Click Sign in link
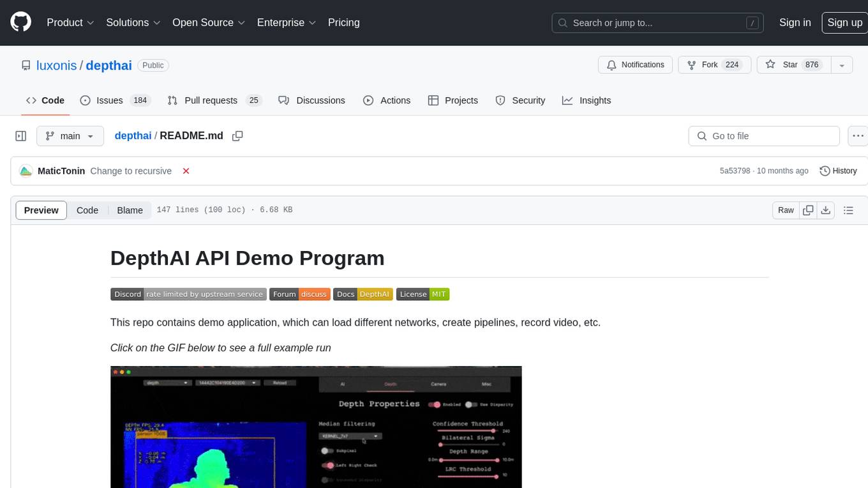 click(795, 22)
